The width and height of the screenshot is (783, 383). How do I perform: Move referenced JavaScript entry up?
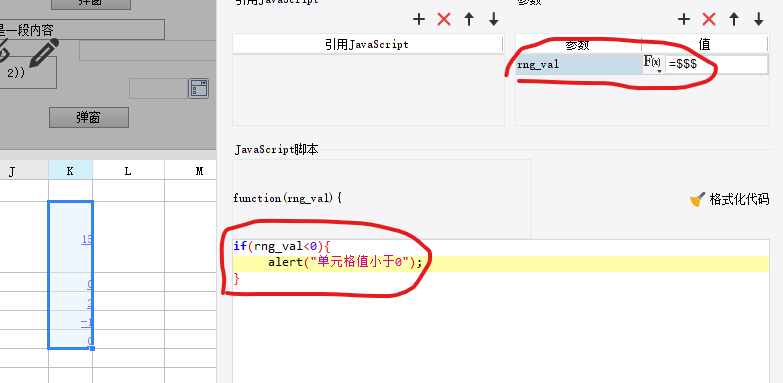pyautogui.click(x=468, y=19)
